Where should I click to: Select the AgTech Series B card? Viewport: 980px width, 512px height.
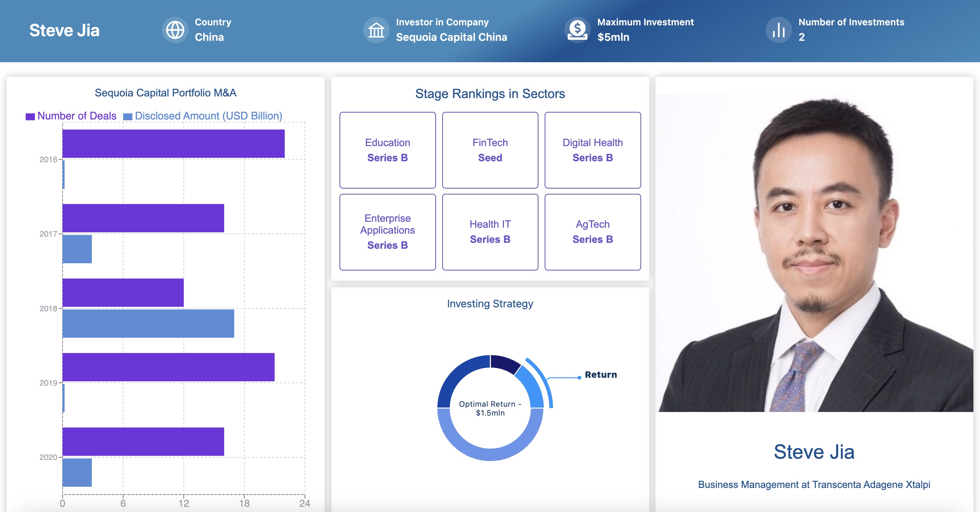point(592,232)
